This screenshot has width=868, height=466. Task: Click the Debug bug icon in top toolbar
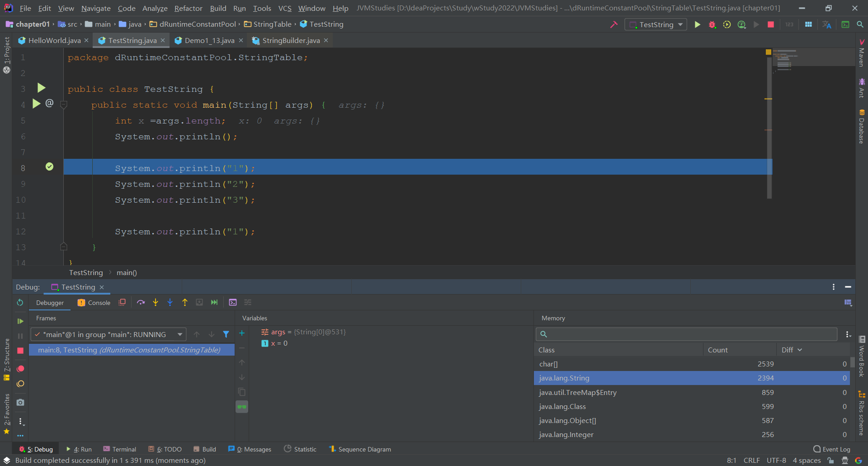click(x=712, y=24)
